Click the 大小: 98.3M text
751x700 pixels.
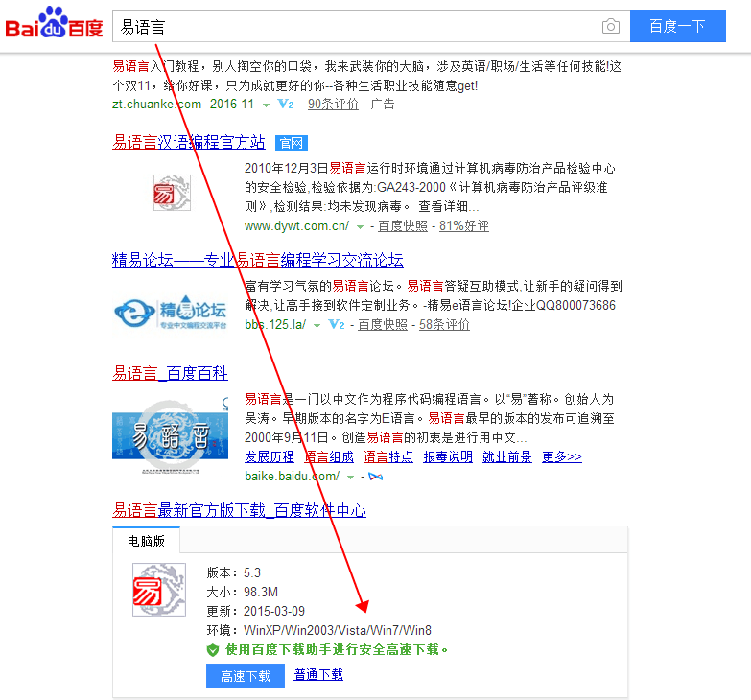243,592
